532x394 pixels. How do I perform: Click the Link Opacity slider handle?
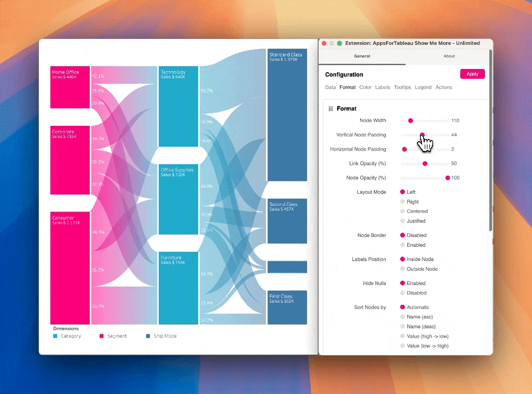point(425,164)
